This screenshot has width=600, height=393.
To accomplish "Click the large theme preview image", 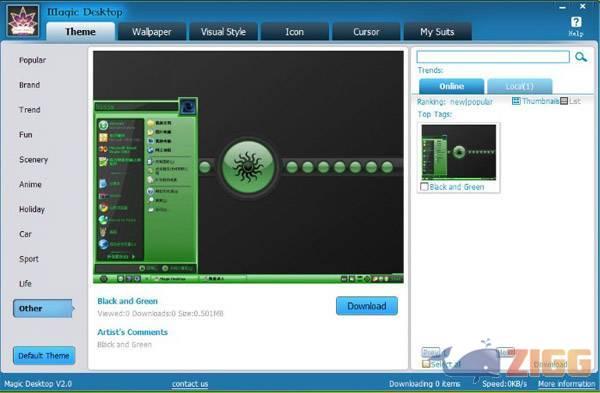I will (248, 167).
